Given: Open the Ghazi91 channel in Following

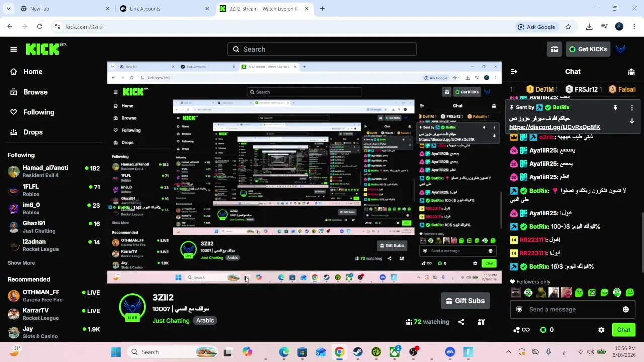Looking at the screenshot, I should [53, 227].
